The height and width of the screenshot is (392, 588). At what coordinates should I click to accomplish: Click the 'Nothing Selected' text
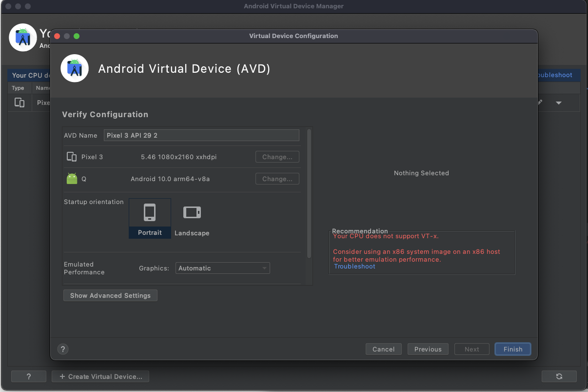tap(421, 173)
